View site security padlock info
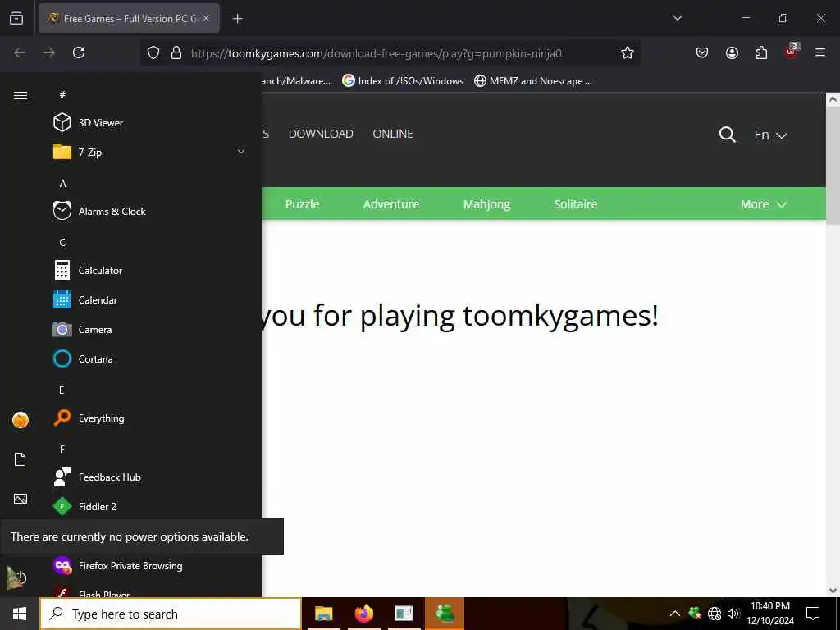The image size is (840, 630). (x=176, y=52)
